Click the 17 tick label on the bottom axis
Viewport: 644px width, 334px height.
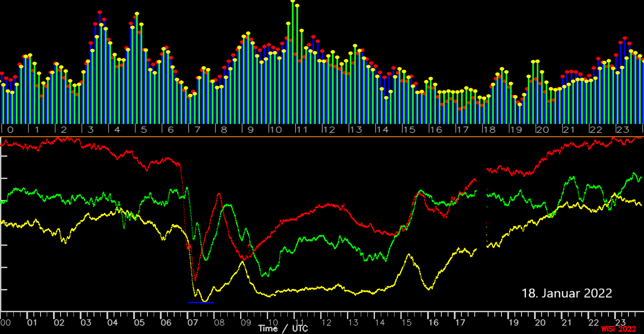tap(461, 322)
